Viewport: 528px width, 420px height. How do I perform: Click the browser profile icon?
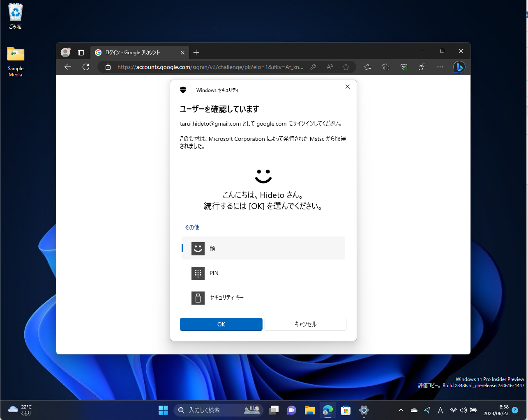(x=65, y=52)
